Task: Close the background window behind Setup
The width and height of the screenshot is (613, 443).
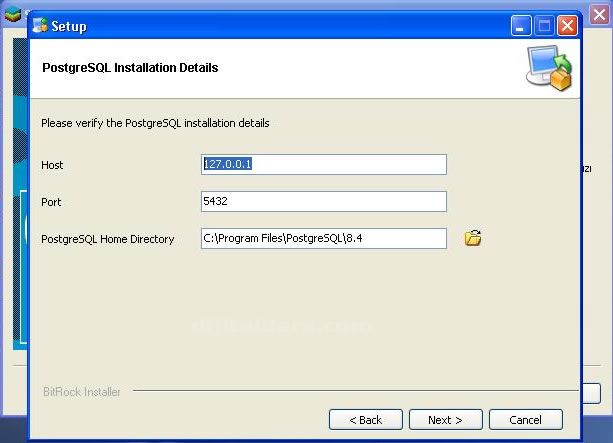Action: click(x=599, y=14)
